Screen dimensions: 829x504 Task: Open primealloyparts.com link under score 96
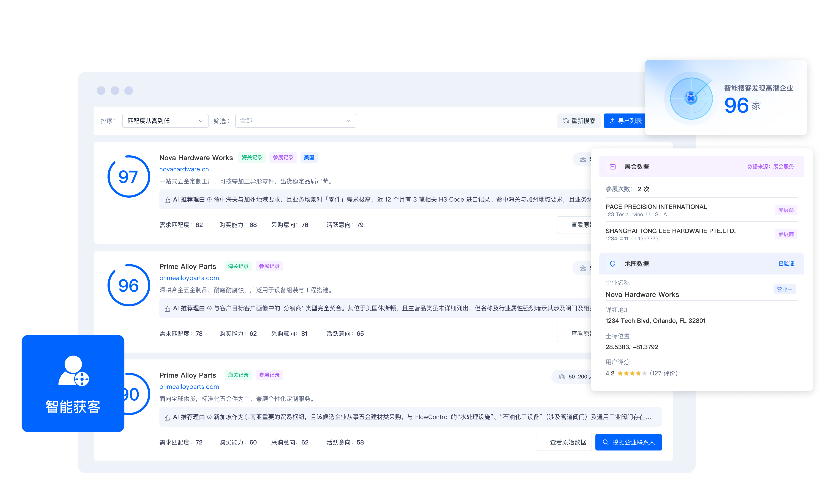189,278
